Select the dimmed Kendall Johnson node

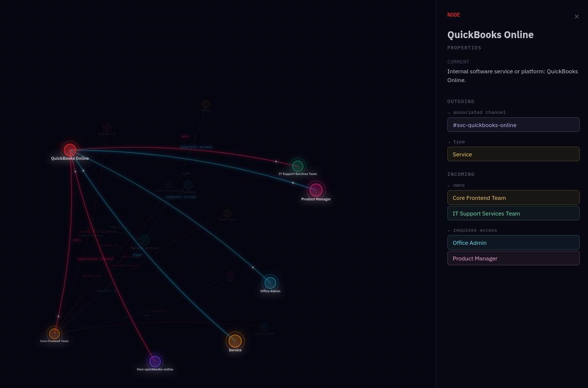145,240
